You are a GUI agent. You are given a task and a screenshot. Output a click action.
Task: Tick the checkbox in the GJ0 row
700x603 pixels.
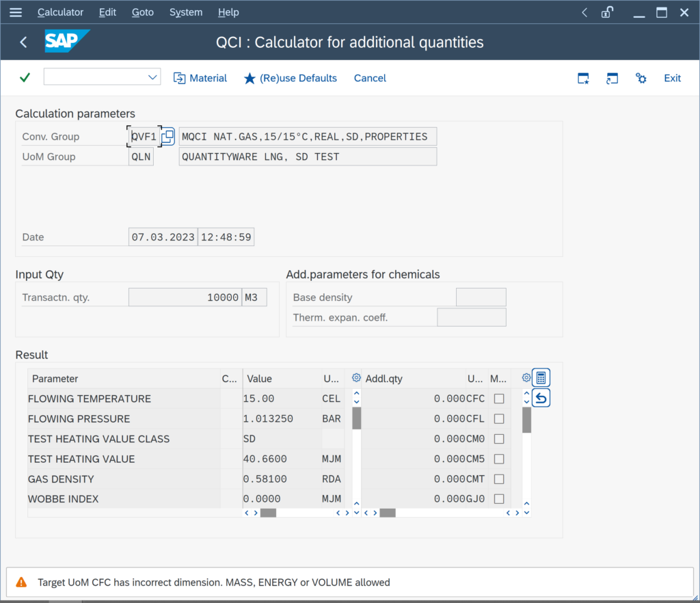point(499,498)
